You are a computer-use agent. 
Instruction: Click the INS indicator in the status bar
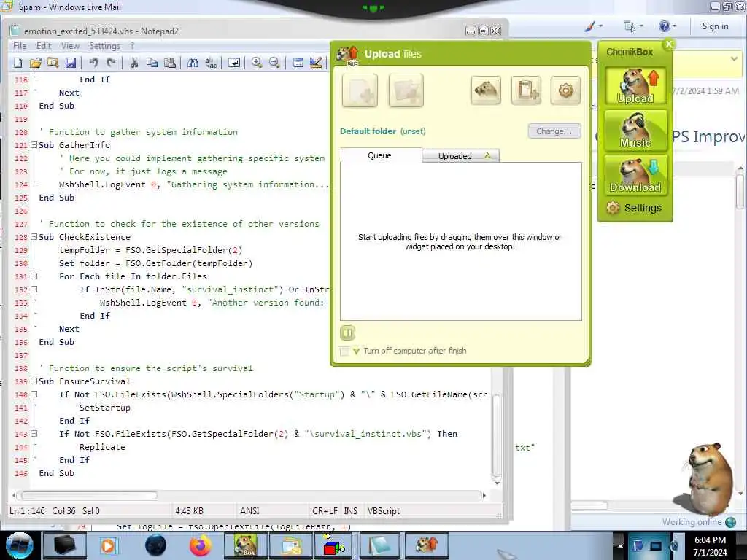click(x=351, y=511)
